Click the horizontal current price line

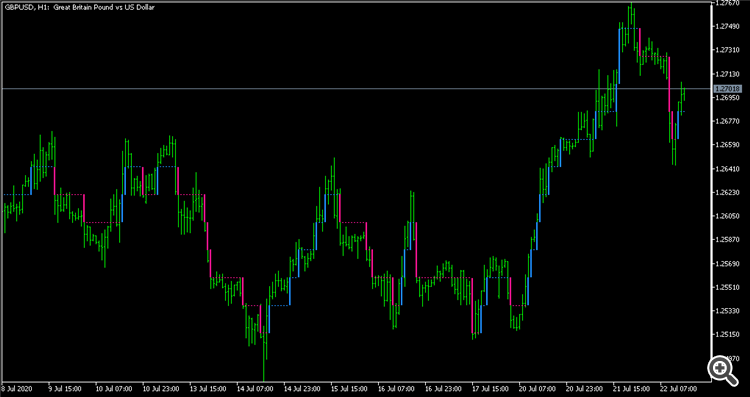356,88
